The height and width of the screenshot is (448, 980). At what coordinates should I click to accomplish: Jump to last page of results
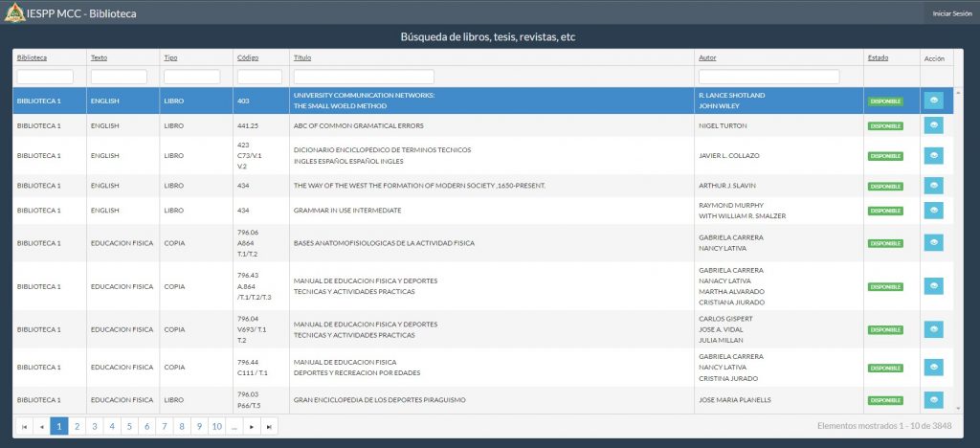coord(269,426)
